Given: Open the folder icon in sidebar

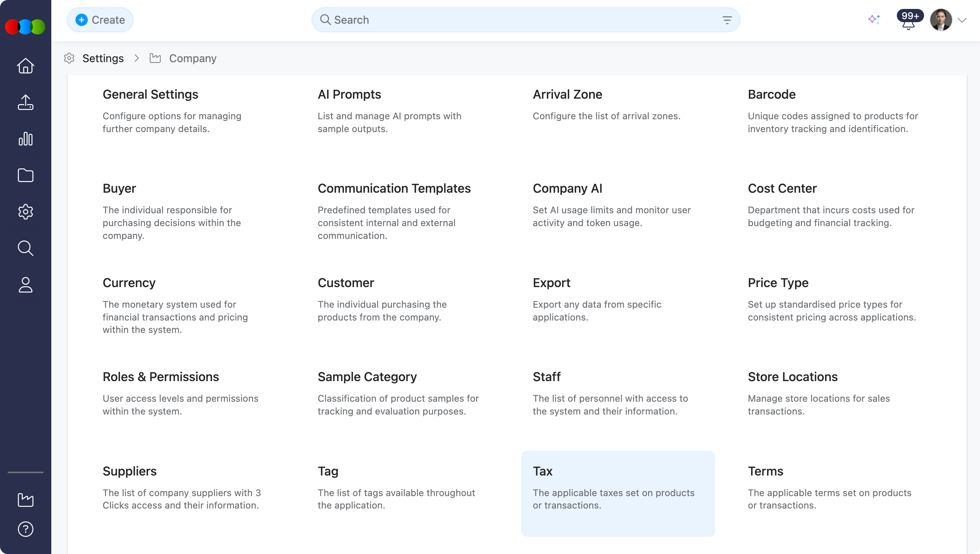Looking at the screenshot, I should point(26,175).
